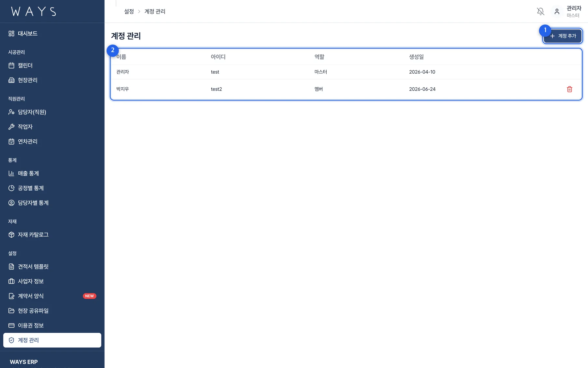Click the briefcase icon beside 사업자 정보
Viewport: 588px width, 368px height.
point(11,281)
